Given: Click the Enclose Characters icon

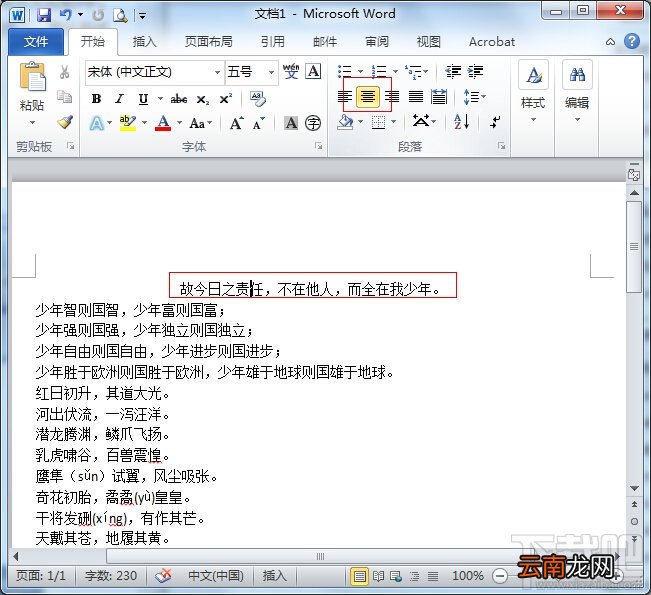Looking at the screenshot, I should point(313,123).
